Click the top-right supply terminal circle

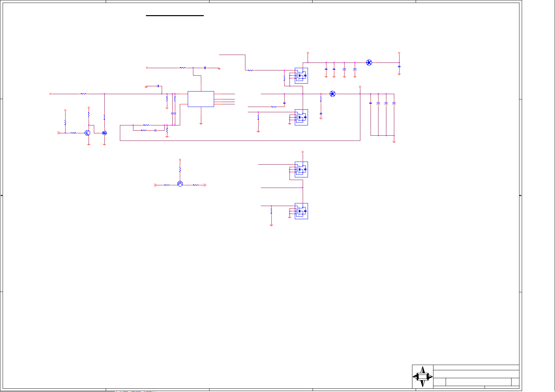[399, 53]
